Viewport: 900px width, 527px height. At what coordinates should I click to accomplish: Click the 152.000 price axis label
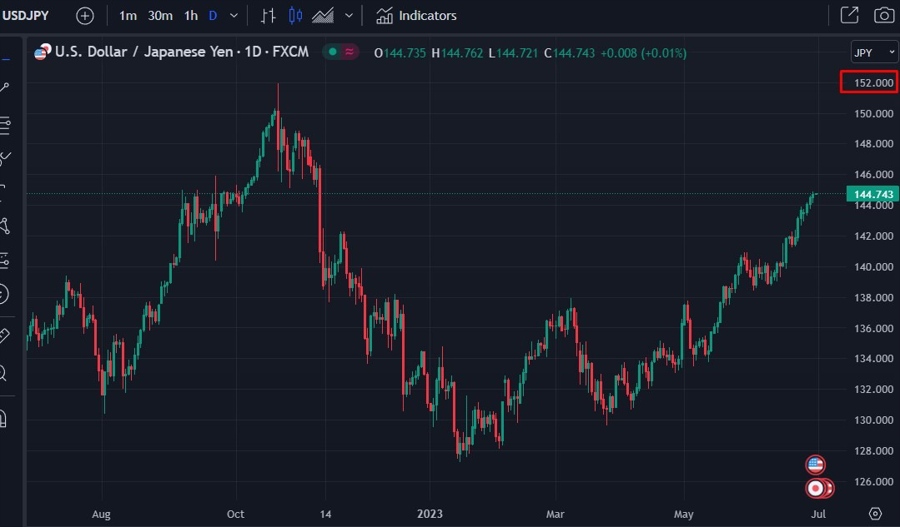point(873,83)
